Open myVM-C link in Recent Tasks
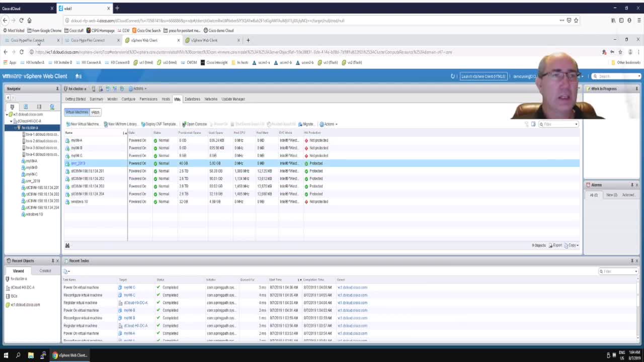644x362 pixels. [129, 288]
